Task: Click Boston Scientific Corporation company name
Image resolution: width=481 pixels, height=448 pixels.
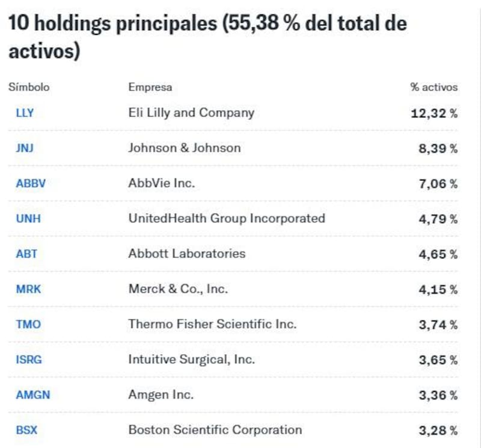Action: (215, 431)
